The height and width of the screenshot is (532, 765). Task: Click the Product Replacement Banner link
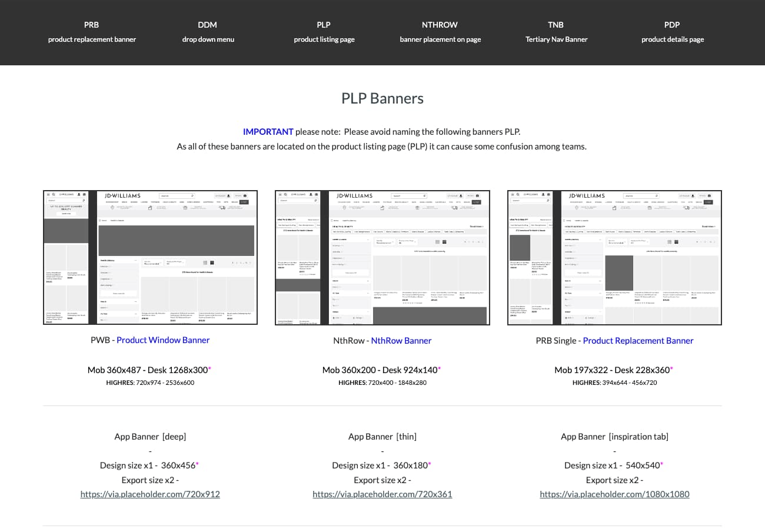[x=638, y=341]
